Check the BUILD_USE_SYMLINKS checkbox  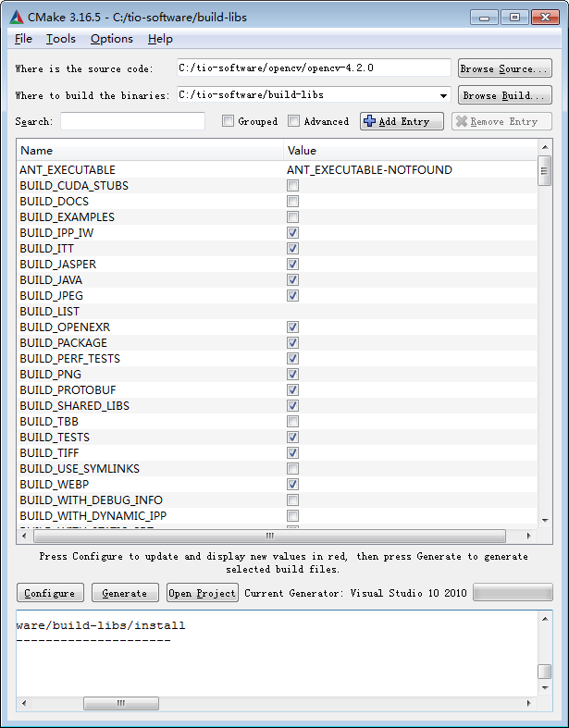pyautogui.click(x=292, y=468)
